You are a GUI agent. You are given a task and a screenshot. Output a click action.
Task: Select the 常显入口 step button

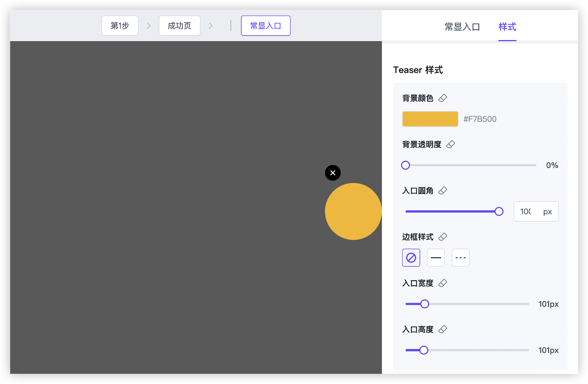point(266,26)
